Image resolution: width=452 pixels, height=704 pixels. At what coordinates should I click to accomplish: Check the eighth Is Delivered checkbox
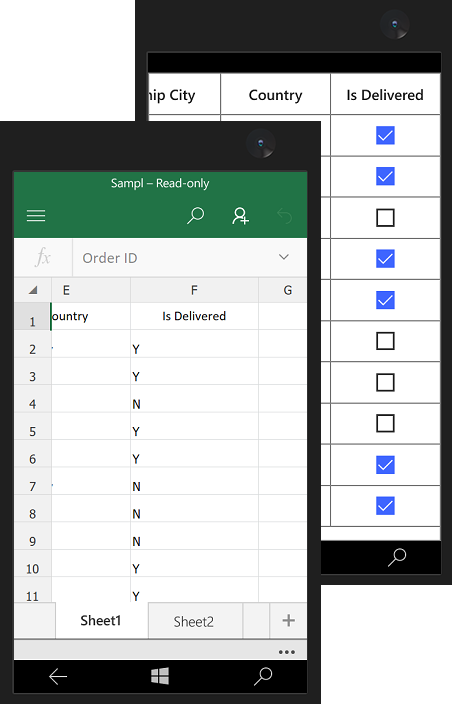[385, 423]
